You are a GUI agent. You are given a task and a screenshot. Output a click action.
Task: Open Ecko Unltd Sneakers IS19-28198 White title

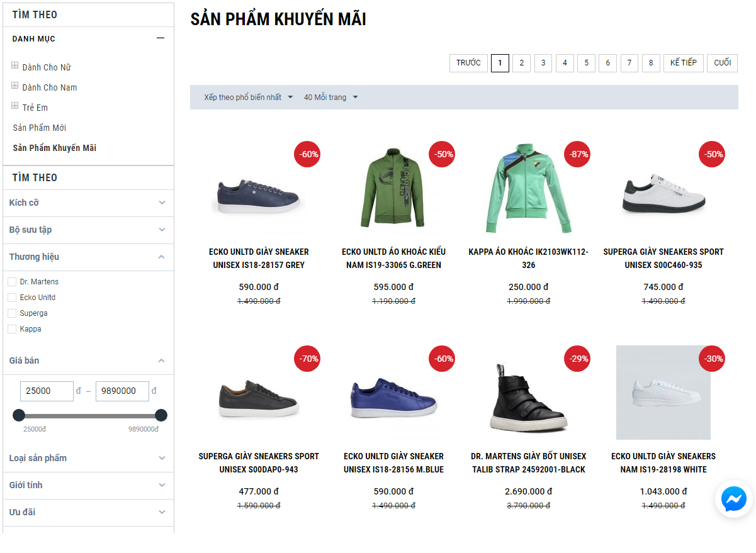tap(663, 463)
